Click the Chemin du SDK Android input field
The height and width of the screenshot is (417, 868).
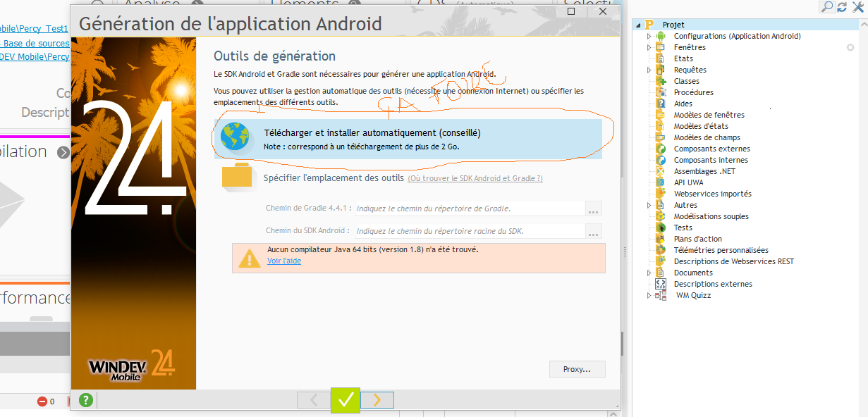(469, 231)
